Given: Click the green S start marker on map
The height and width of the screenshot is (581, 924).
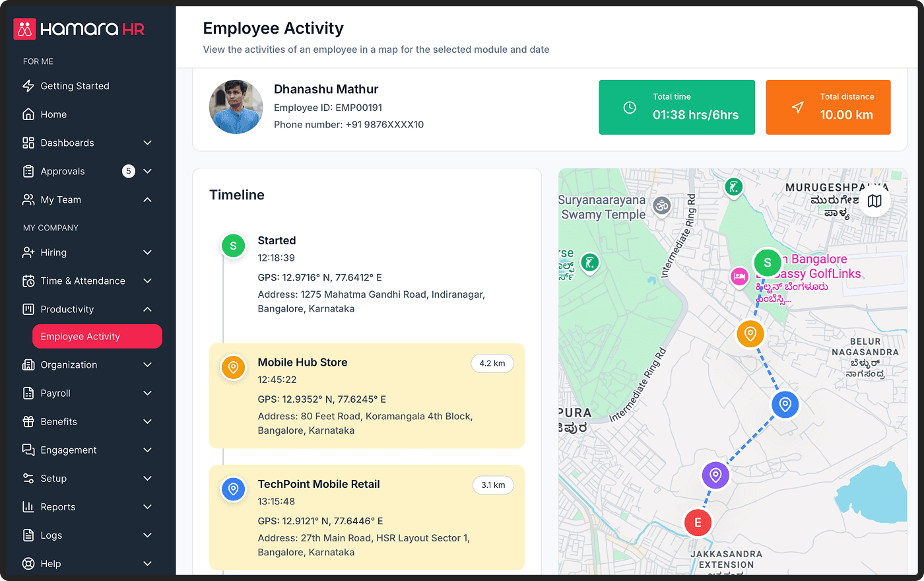Looking at the screenshot, I should 768,263.
